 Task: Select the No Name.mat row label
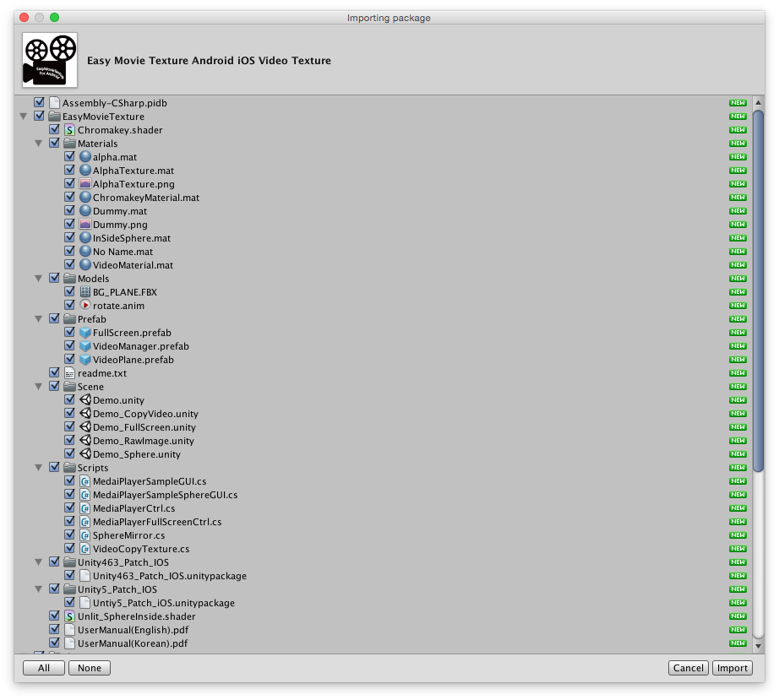click(x=123, y=252)
